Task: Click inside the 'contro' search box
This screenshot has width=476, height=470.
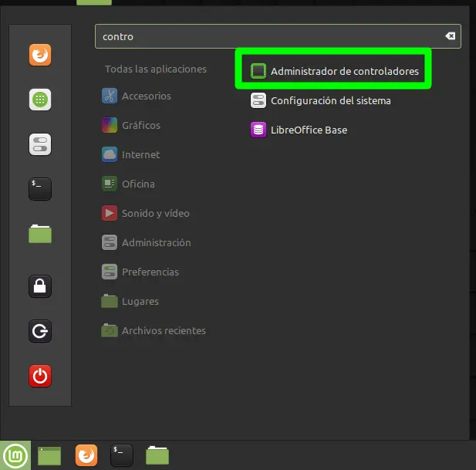Action: coord(278,36)
